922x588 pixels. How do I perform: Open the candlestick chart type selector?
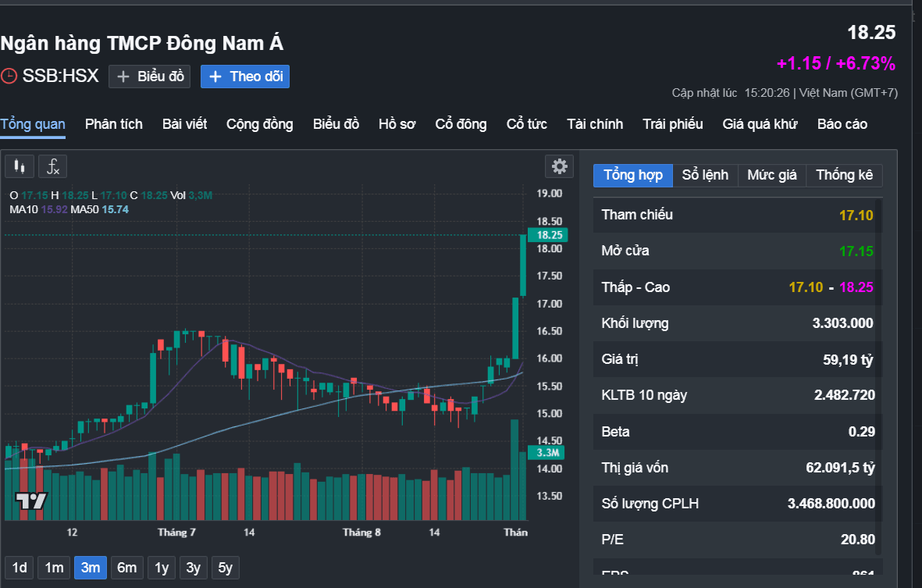pyautogui.click(x=20, y=166)
